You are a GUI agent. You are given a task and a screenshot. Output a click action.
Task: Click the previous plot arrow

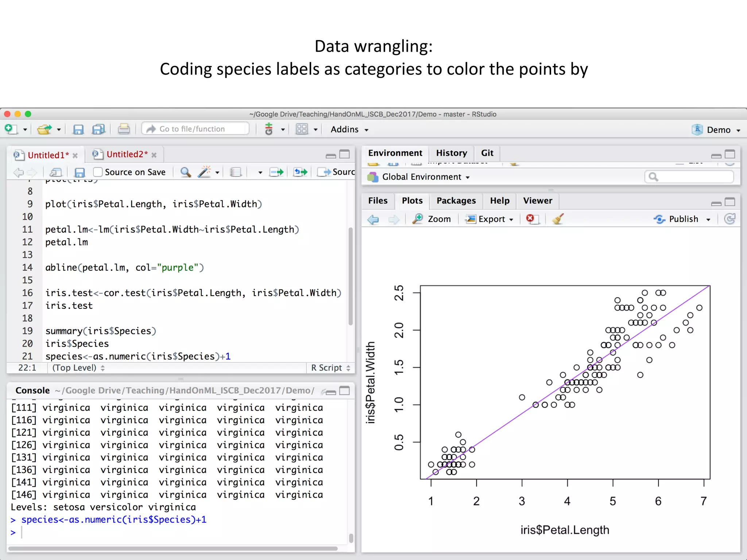(x=373, y=219)
